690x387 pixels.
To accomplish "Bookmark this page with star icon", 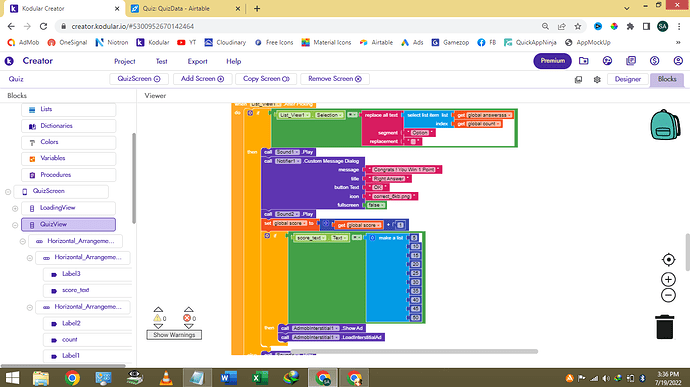I will [578, 26].
